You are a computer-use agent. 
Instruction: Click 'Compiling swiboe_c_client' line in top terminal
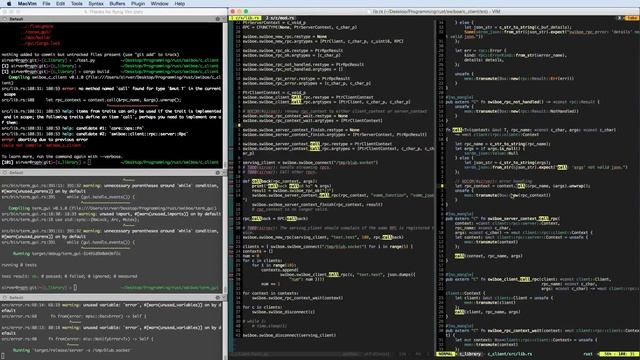pyautogui.click(x=114, y=77)
